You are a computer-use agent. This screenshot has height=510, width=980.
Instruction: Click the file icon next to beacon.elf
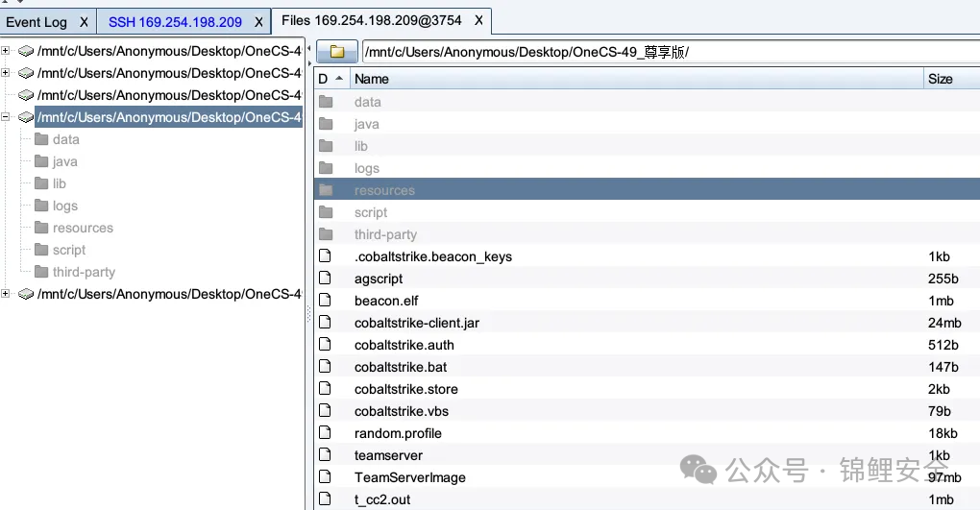click(x=325, y=300)
